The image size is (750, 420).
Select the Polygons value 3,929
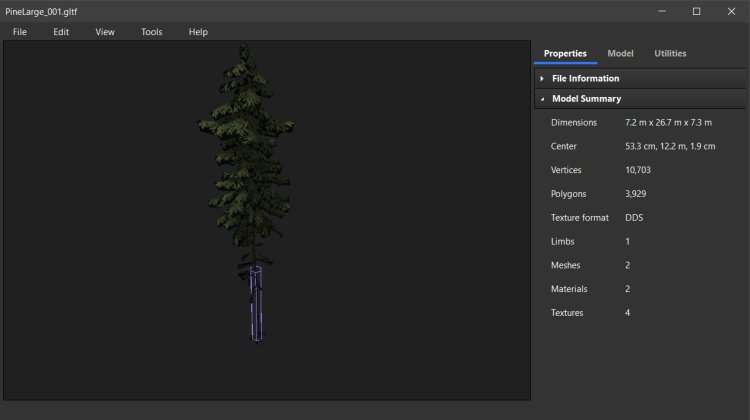[634, 193]
